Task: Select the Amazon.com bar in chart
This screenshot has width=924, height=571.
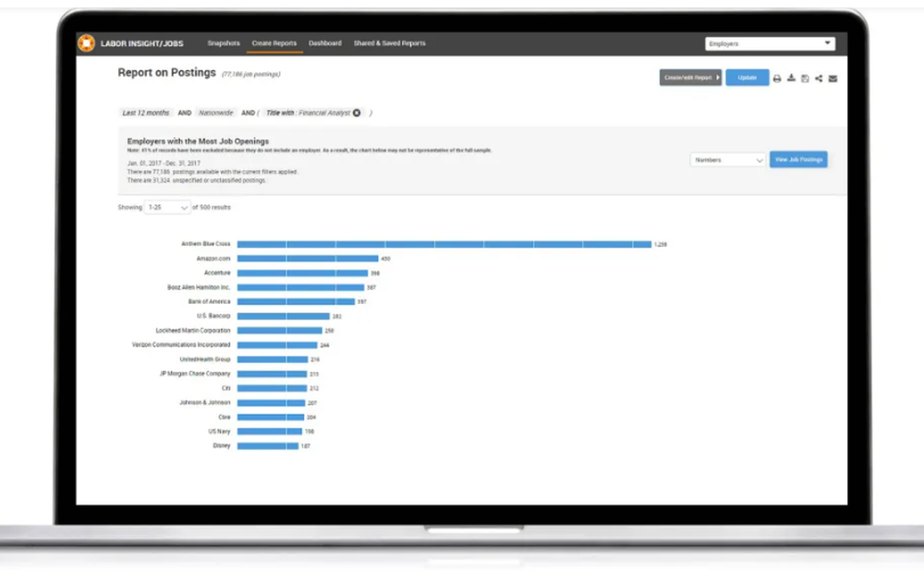Action: [x=308, y=259]
